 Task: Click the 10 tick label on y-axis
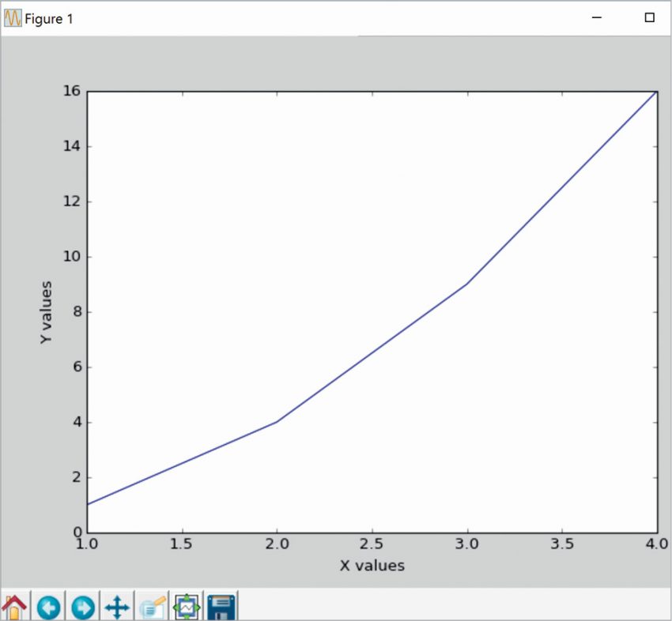tap(72, 257)
